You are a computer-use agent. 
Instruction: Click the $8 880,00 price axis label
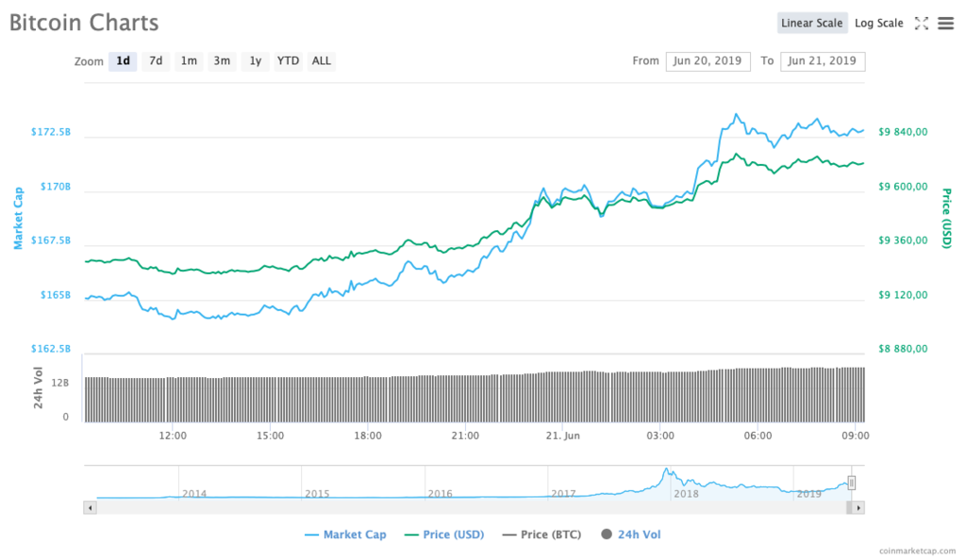903,348
